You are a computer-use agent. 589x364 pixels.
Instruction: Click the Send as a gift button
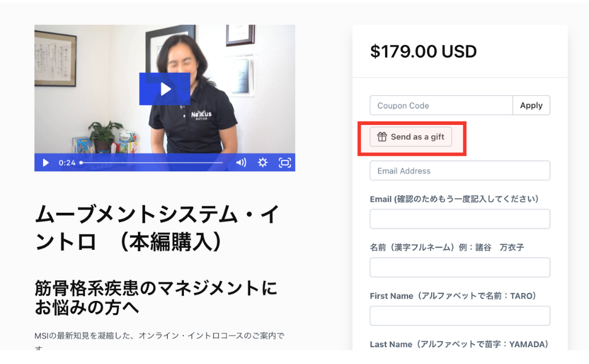(x=410, y=137)
